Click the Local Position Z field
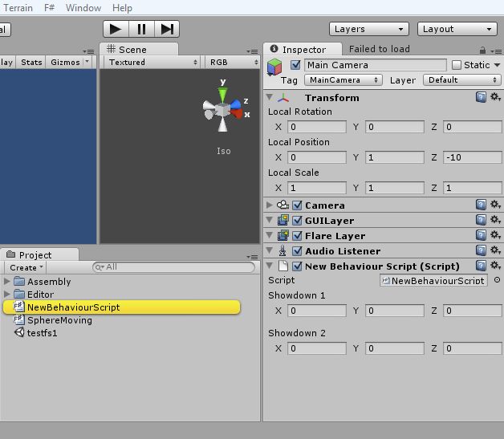This screenshot has width=504, height=439. click(x=473, y=157)
